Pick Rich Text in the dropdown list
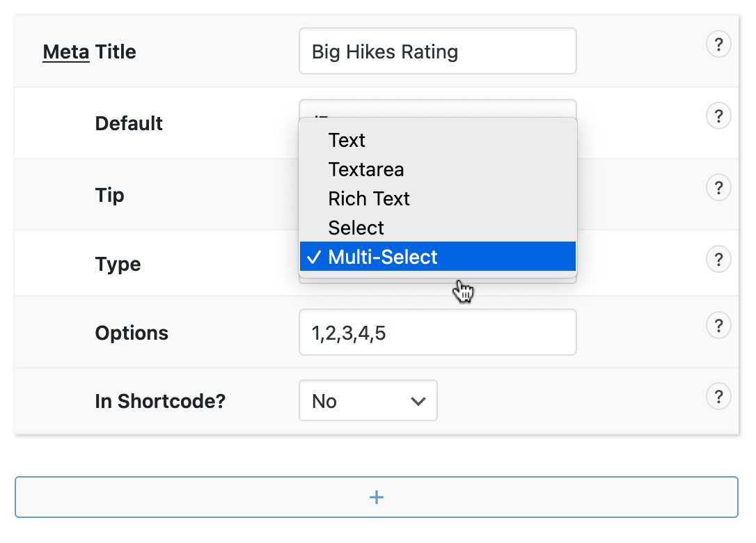Viewport: 756px width, 543px height. [369, 199]
